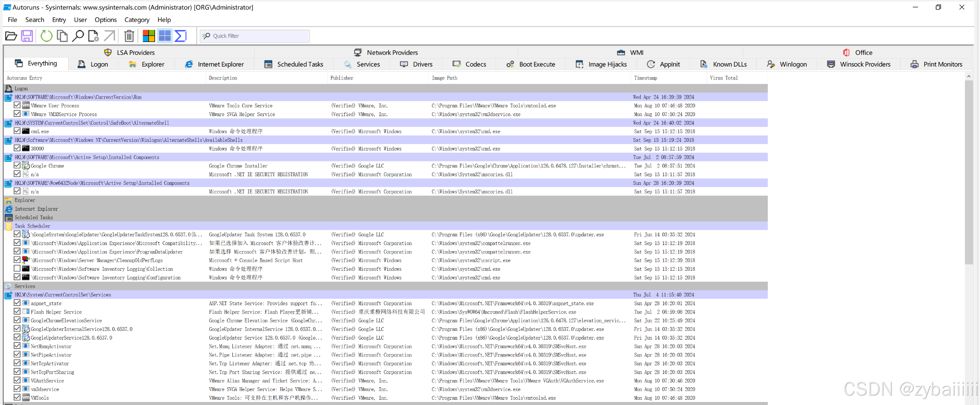The image size is (980, 405).
Task: Click the icon beside GoogleUpdaterService128.0.6537.0
Action: [x=26, y=337]
